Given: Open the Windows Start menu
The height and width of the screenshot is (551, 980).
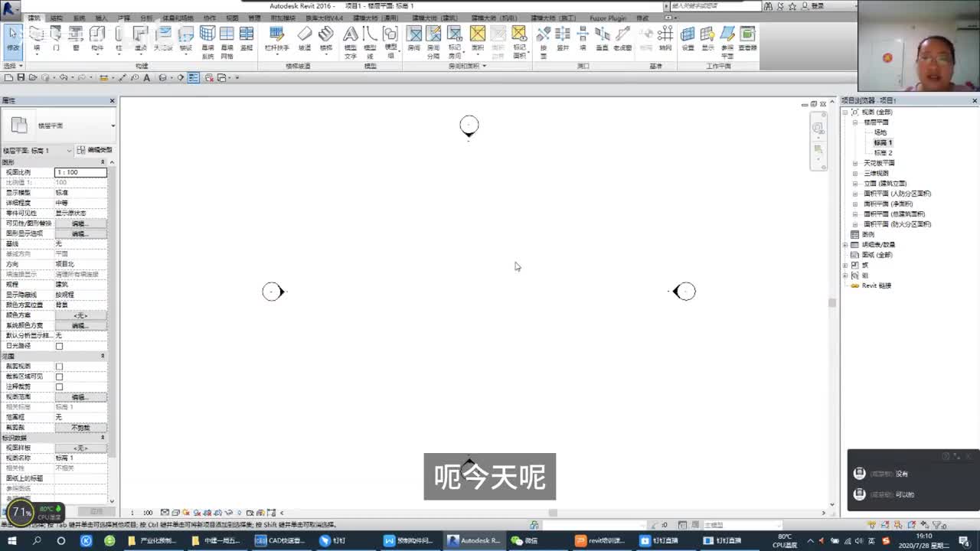Looking at the screenshot, I should coord(11,540).
